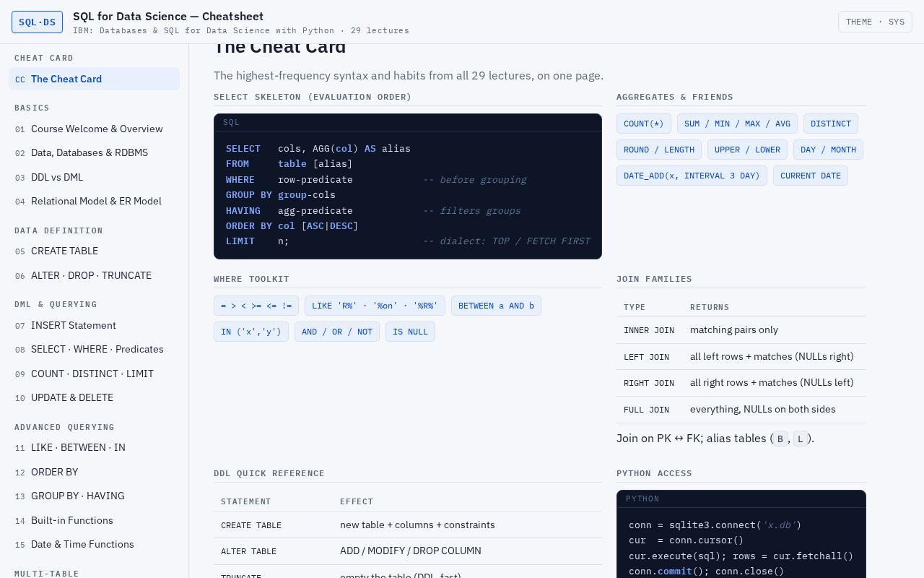Go to Course Welcome & Overview lecture
Screen dimensions: 924x578
click(94, 129)
